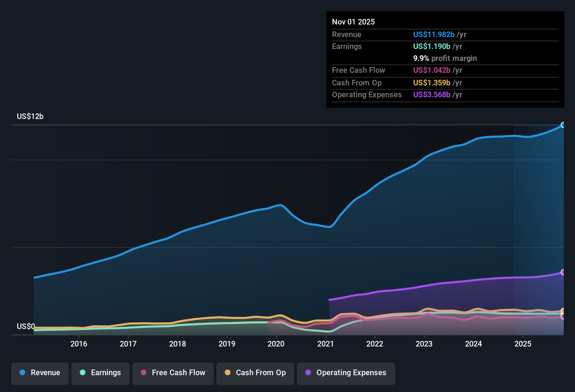Screen dimensions: 575x392
Task: Click the US$12b axis label
Action: tap(30, 116)
